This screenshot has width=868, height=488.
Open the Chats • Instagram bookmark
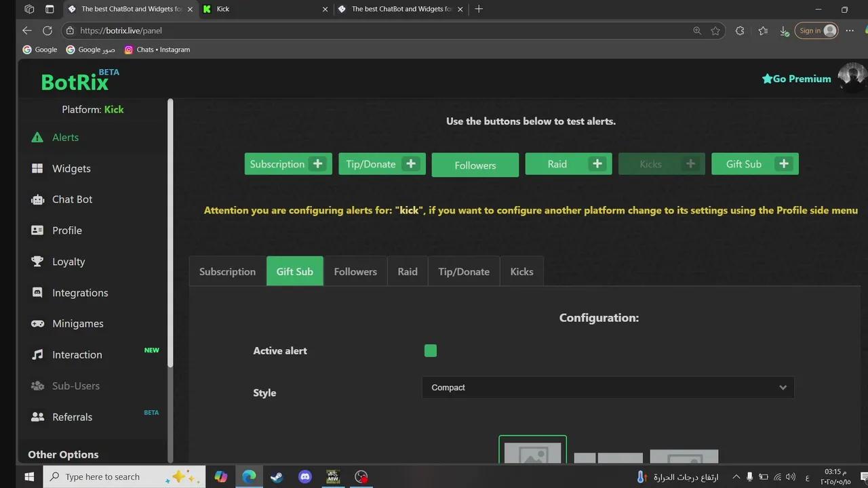coord(157,49)
